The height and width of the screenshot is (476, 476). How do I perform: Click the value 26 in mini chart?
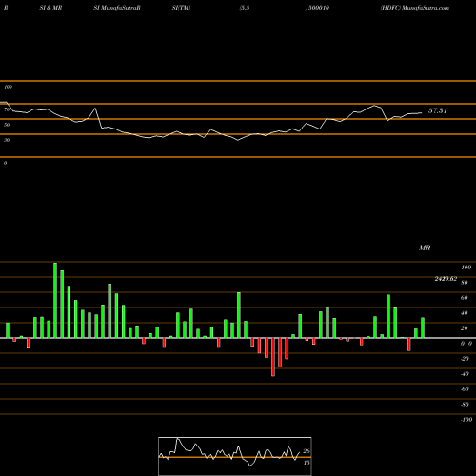click(307, 451)
